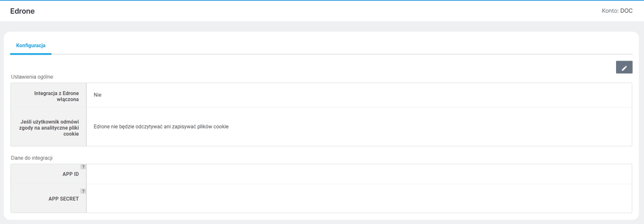Click the Konto: DOC account label
Image resolution: width=644 pixels, height=224 pixels.
click(x=618, y=11)
